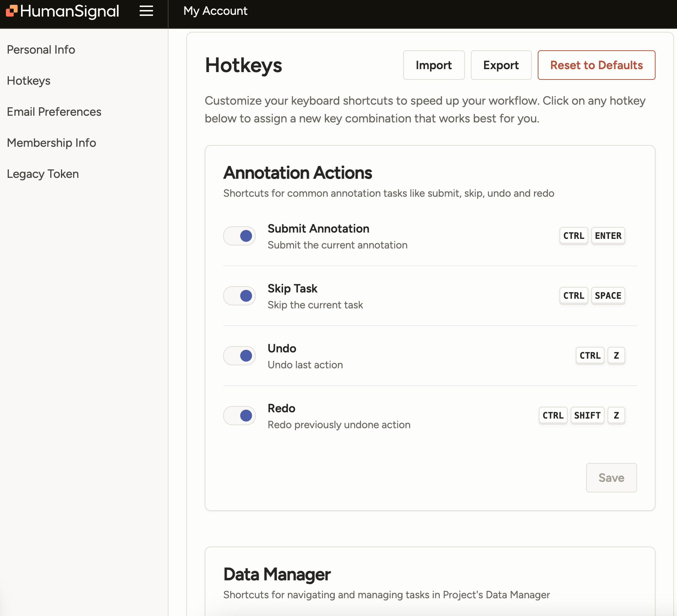Go to Email Preferences

coord(54,112)
